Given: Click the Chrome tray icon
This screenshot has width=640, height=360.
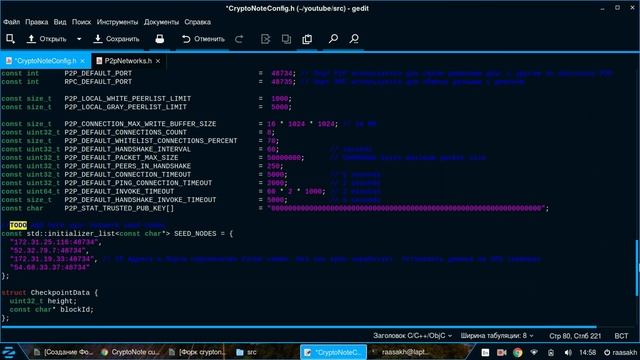Looking at the screenshot, I should point(518,352).
